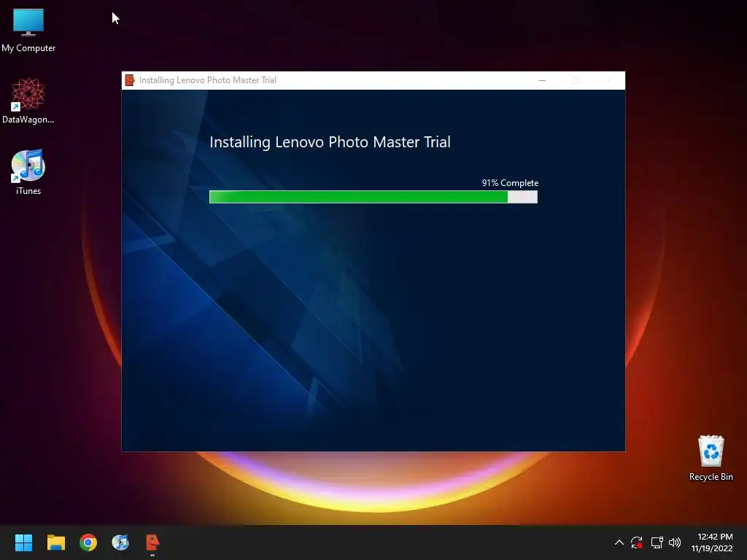Click the green installation progress bar

373,197
